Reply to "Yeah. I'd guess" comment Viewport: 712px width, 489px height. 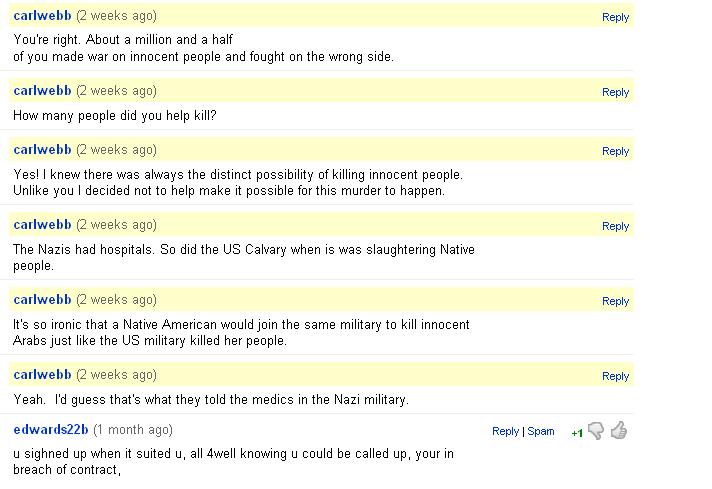click(x=615, y=376)
